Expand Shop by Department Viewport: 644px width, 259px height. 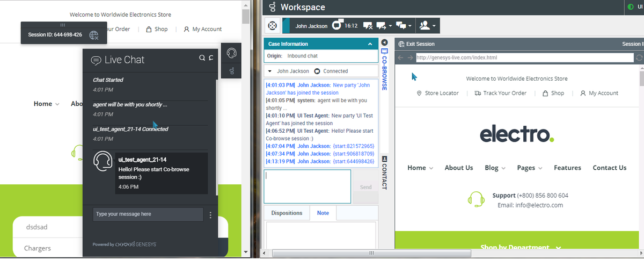pos(521,248)
